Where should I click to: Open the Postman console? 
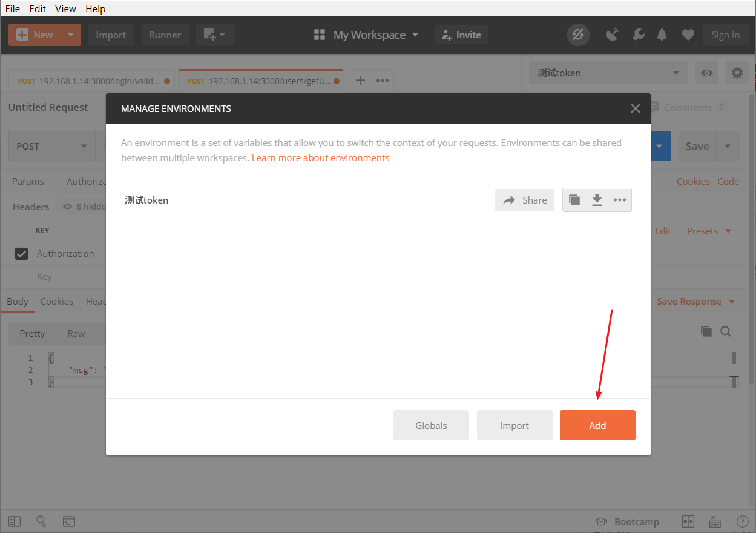[x=69, y=521]
